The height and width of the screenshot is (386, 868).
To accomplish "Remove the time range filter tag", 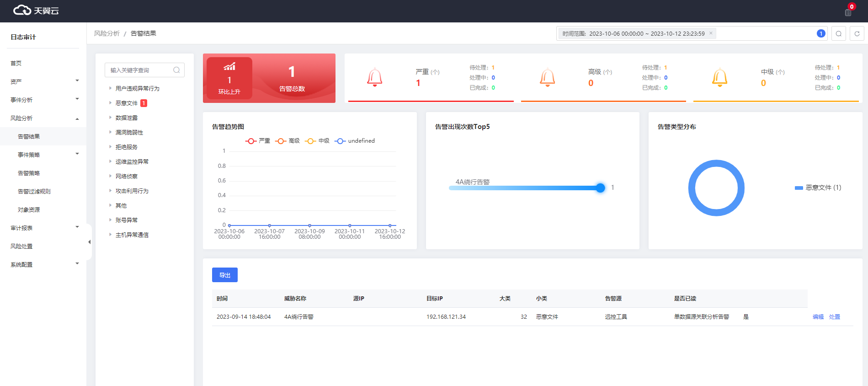I will click(x=711, y=33).
